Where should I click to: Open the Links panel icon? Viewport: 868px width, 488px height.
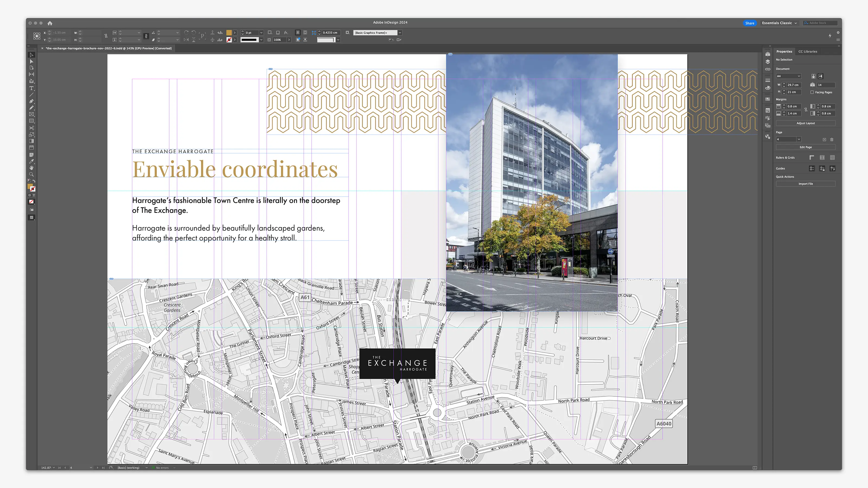(x=768, y=69)
